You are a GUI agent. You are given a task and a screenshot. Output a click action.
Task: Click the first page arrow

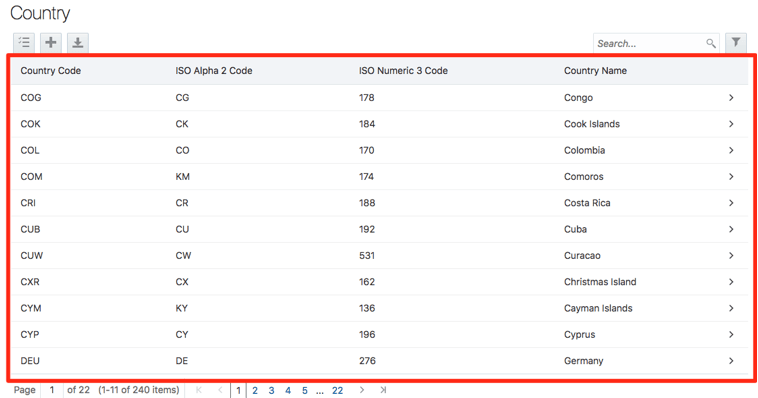click(x=199, y=390)
